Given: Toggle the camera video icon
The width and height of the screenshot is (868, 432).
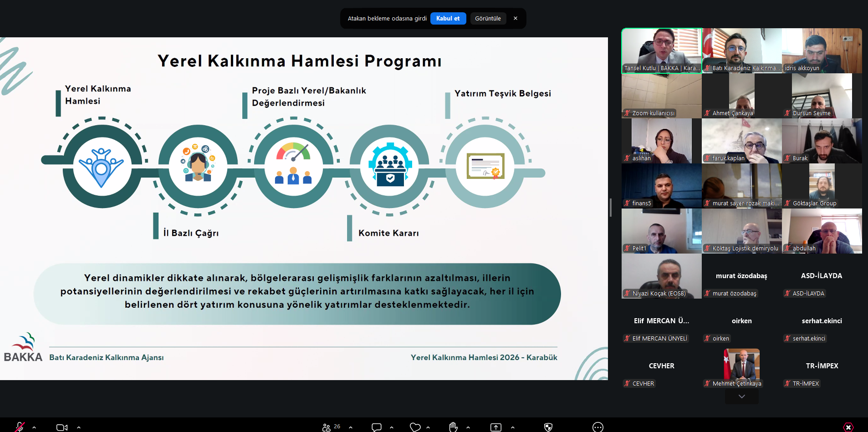Looking at the screenshot, I should 61,427.
